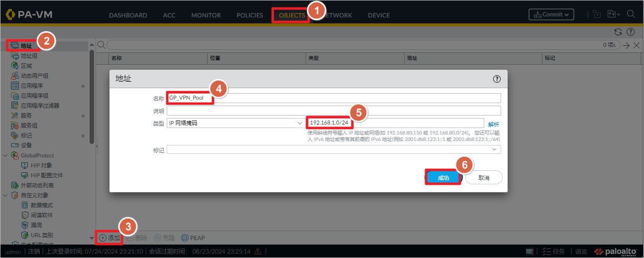Open the 数据模式 data patterns icon
644x258 pixels.
coord(25,205)
